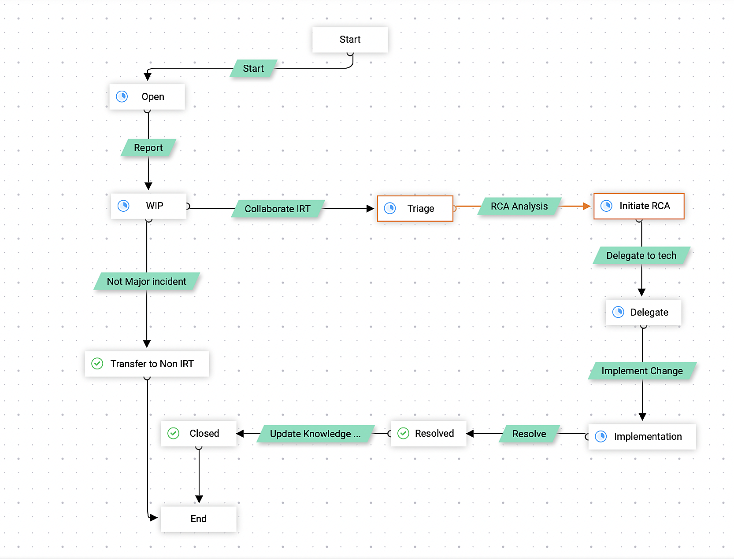Select the Delegate to tech transition

tap(641, 255)
